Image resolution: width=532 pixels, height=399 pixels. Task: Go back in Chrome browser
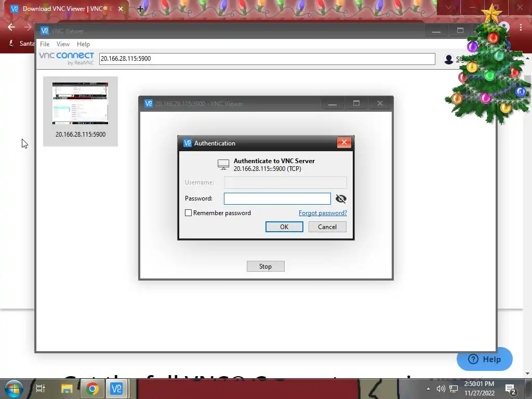coord(11,27)
